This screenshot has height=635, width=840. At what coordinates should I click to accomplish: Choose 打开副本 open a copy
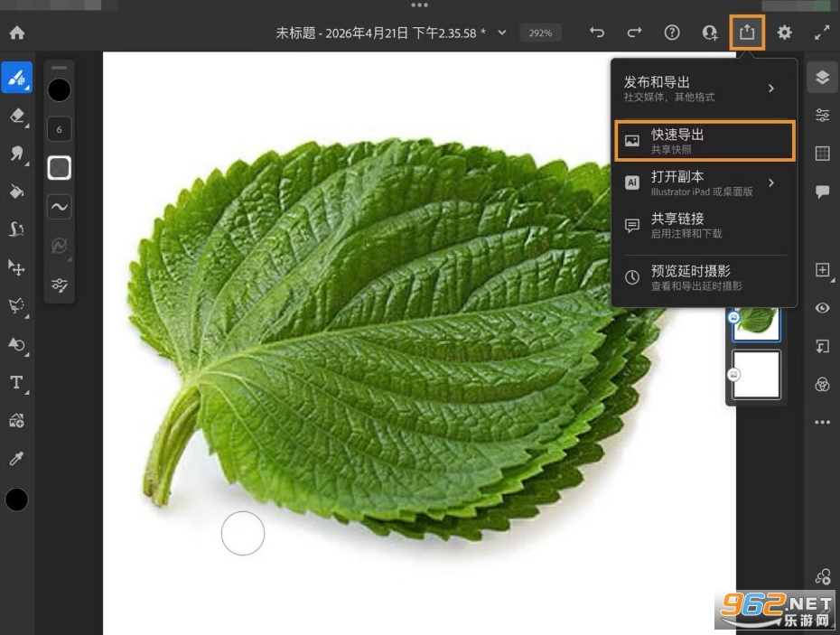[x=704, y=182]
